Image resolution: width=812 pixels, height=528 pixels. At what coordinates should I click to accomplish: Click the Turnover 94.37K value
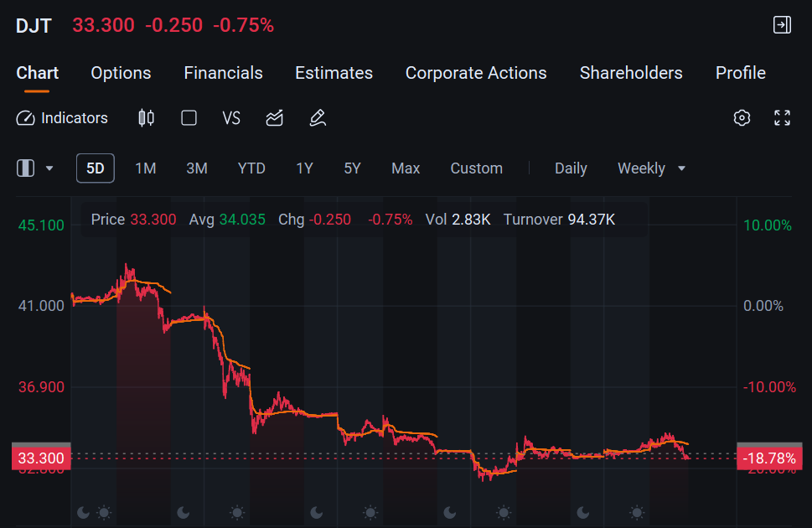(559, 220)
